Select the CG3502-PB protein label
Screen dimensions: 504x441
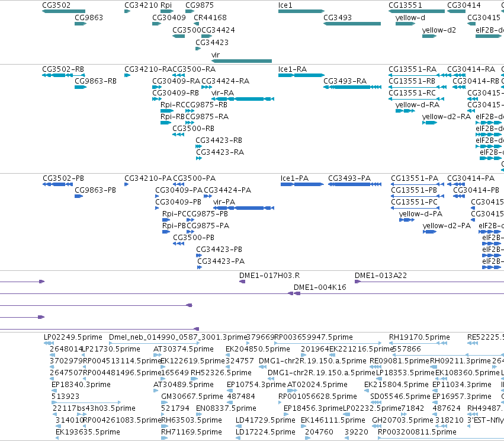[x=63, y=178]
